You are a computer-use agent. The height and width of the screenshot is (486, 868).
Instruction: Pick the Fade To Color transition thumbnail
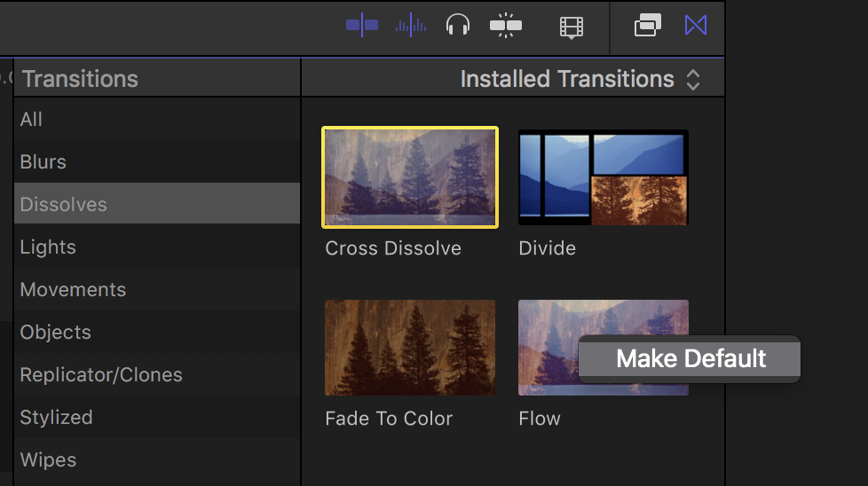tap(410, 347)
